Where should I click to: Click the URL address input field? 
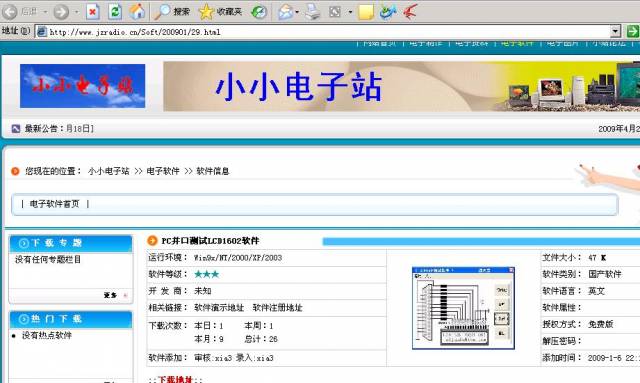coord(322,31)
